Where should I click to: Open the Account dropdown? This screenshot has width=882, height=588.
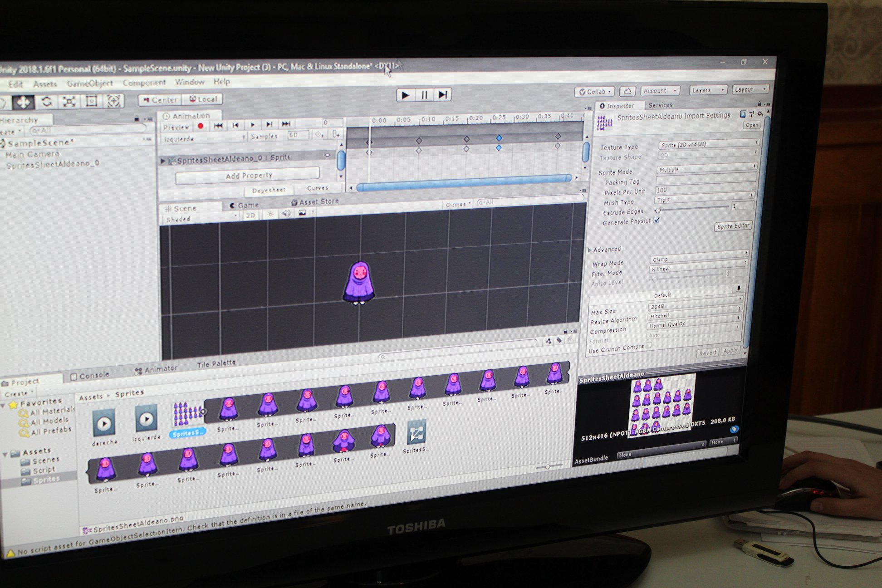pyautogui.click(x=660, y=91)
